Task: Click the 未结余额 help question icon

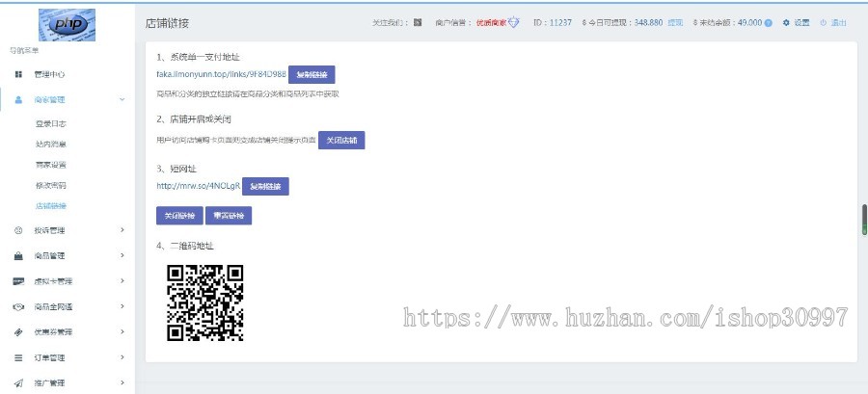Action: click(769, 23)
